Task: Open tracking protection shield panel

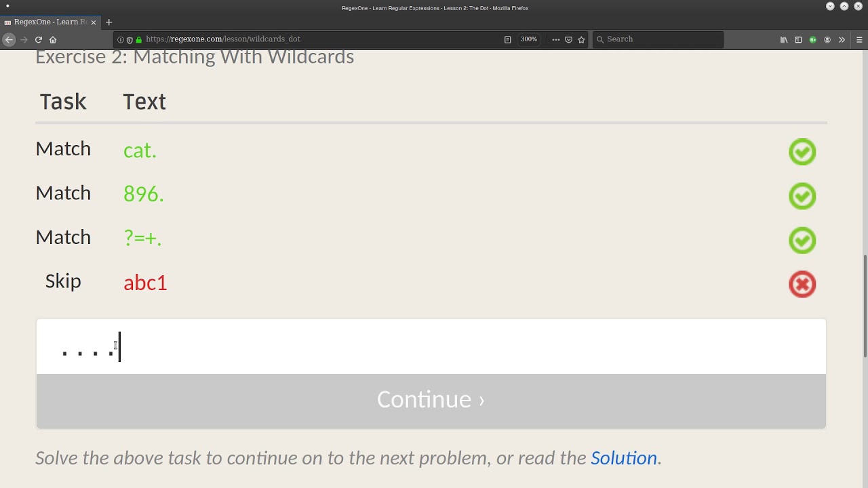Action: 130,40
